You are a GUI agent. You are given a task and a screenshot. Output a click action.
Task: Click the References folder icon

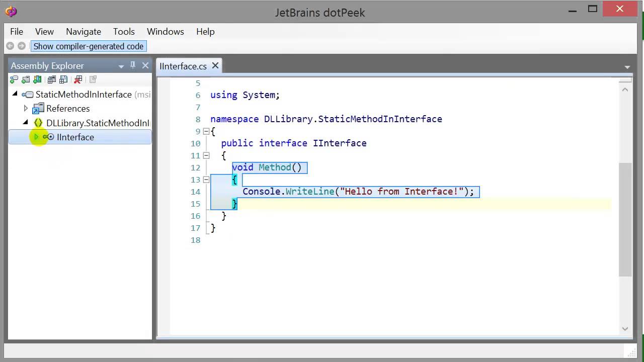coord(38,109)
